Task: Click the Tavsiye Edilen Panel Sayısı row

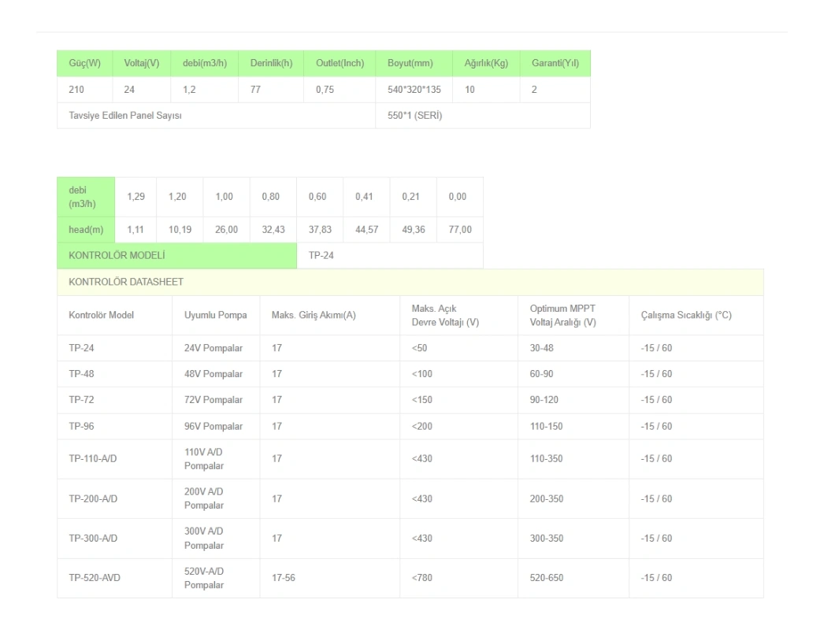Action: point(126,116)
